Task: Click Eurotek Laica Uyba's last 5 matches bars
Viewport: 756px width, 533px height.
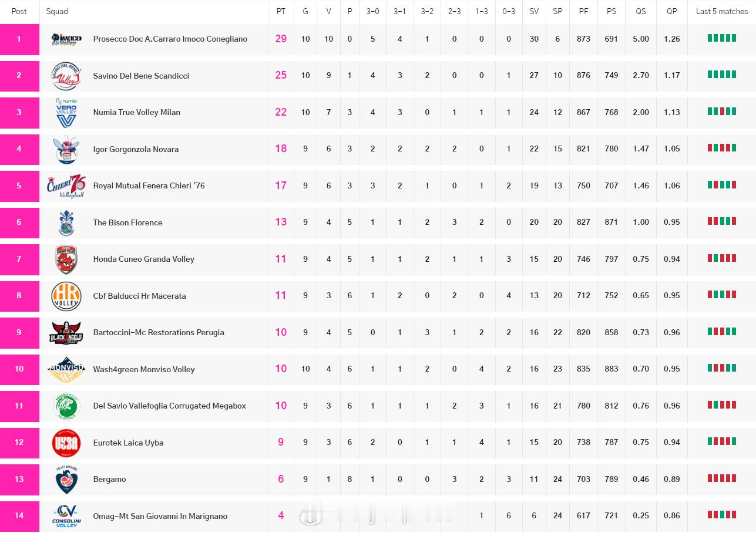Action: click(x=722, y=441)
